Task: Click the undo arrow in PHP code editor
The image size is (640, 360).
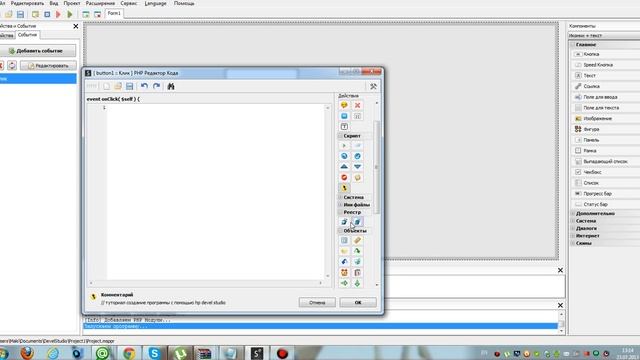Action: tap(144, 86)
